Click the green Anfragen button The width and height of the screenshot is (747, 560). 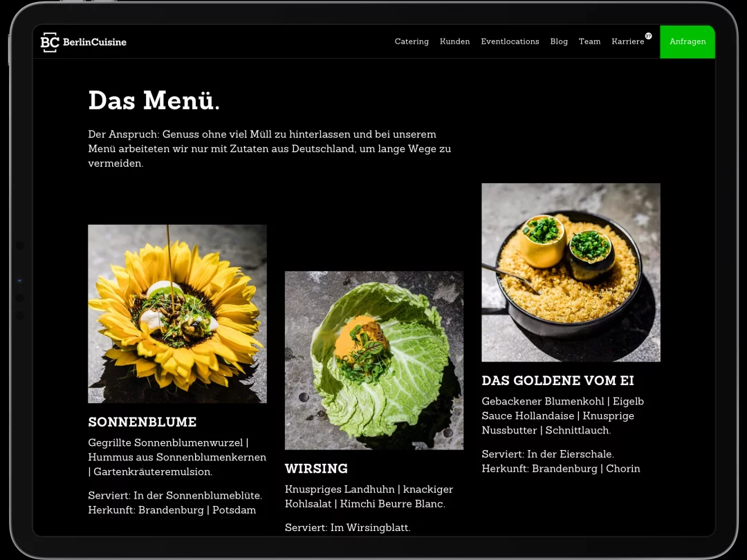pos(688,41)
